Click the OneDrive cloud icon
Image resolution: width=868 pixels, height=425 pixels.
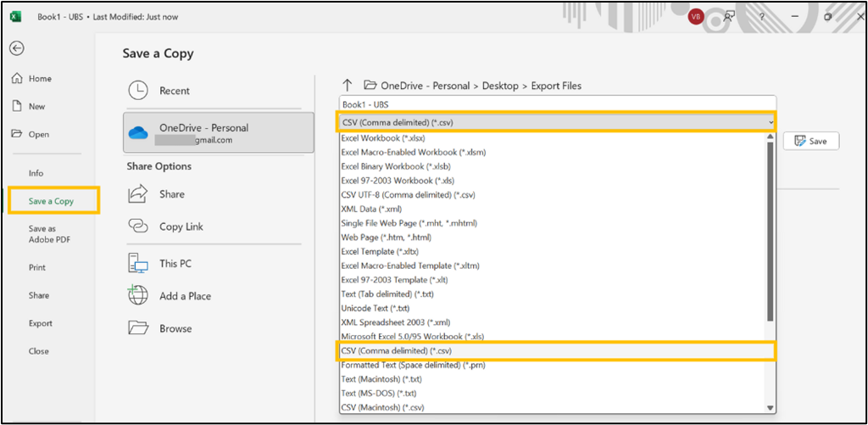coord(138,133)
